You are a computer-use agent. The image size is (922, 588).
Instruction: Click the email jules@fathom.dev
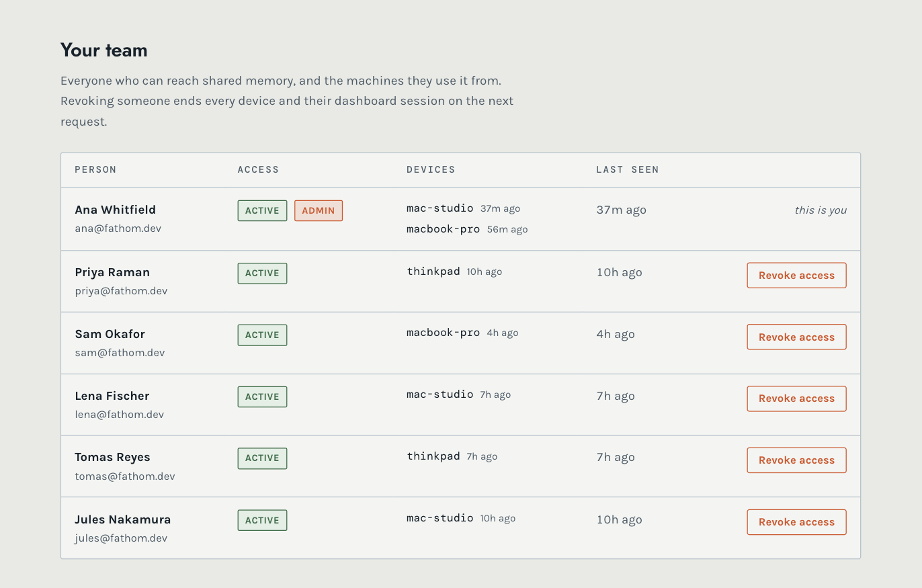(121, 538)
